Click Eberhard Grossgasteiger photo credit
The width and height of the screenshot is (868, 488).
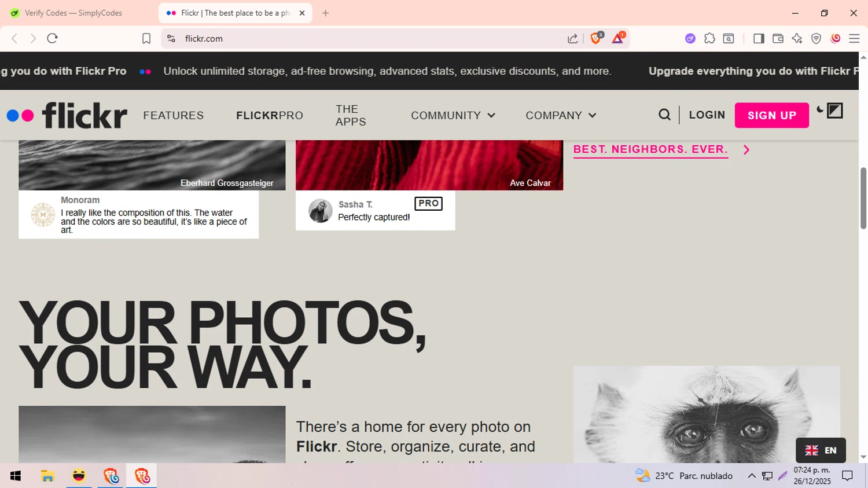coord(227,183)
